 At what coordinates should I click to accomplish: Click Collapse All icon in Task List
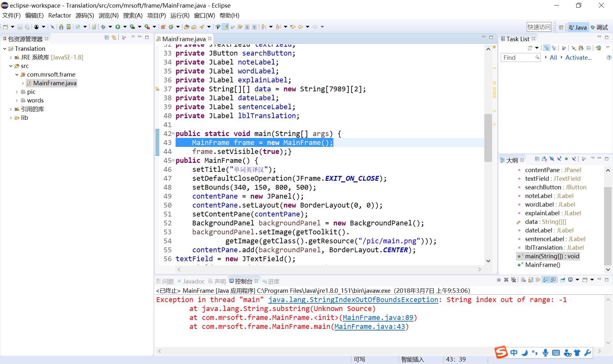pyautogui.click(x=589, y=48)
